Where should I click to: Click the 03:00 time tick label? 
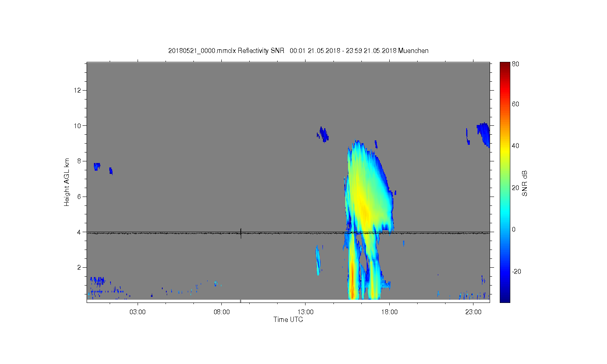click(x=138, y=312)
